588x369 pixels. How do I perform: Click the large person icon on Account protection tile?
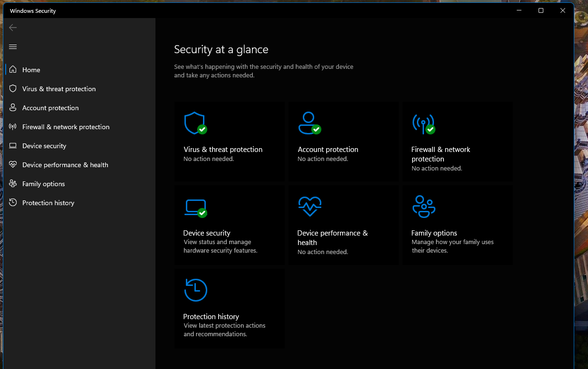tap(309, 123)
